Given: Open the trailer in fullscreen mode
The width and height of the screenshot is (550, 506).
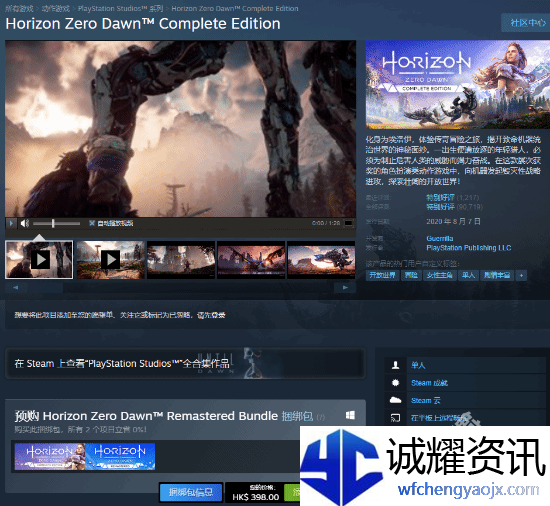Looking at the screenshot, I should pos(348,223).
